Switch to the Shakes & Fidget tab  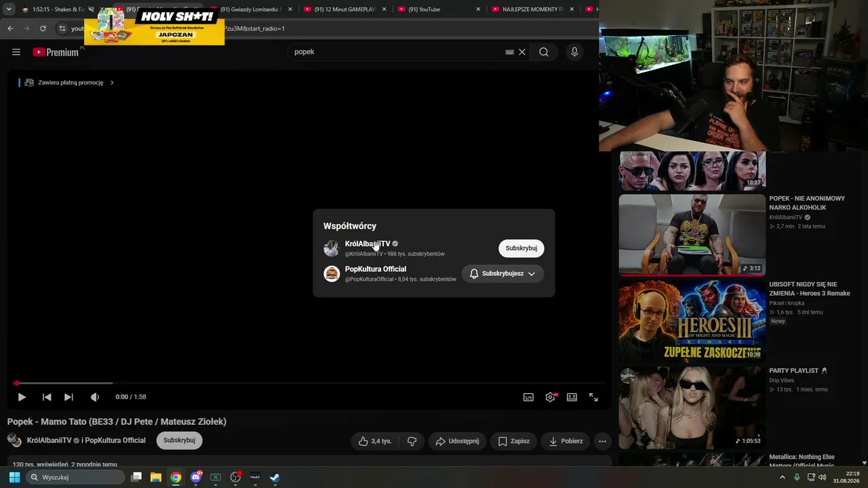(x=58, y=9)
